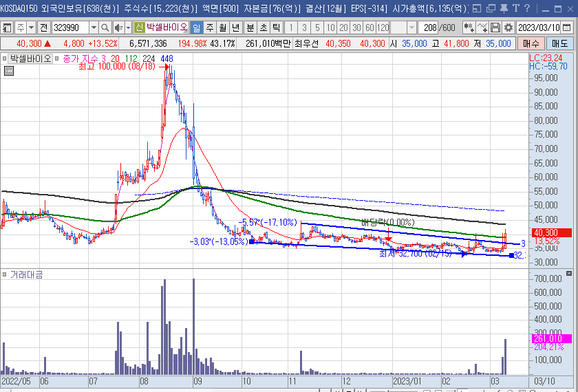
Task: Choose the 10 interval button
Action: pyautogui.click(x=331, y=28)
